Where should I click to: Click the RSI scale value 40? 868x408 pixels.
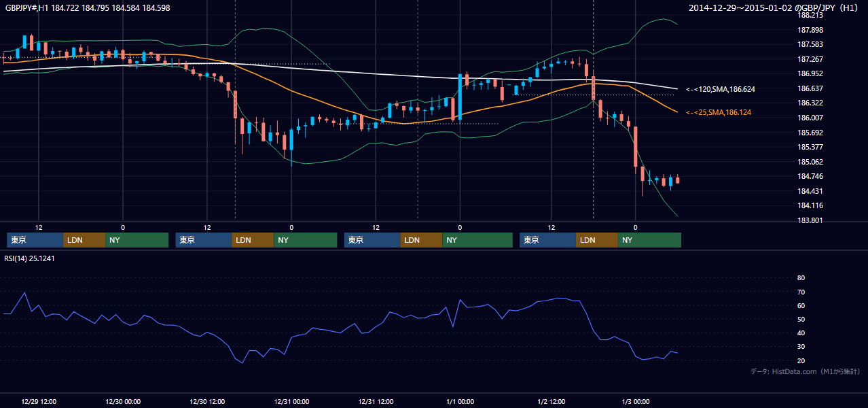click(801, 333)
